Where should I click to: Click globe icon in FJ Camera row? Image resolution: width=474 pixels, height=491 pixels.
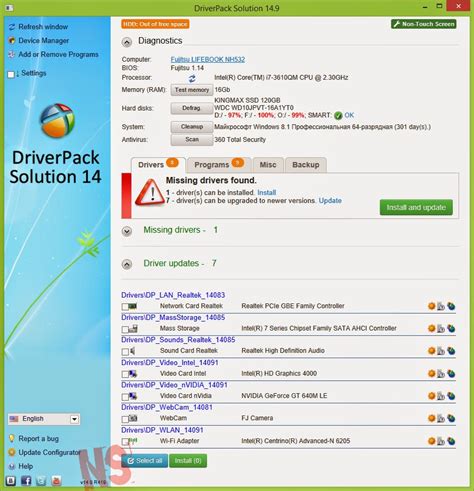[451, 418]
